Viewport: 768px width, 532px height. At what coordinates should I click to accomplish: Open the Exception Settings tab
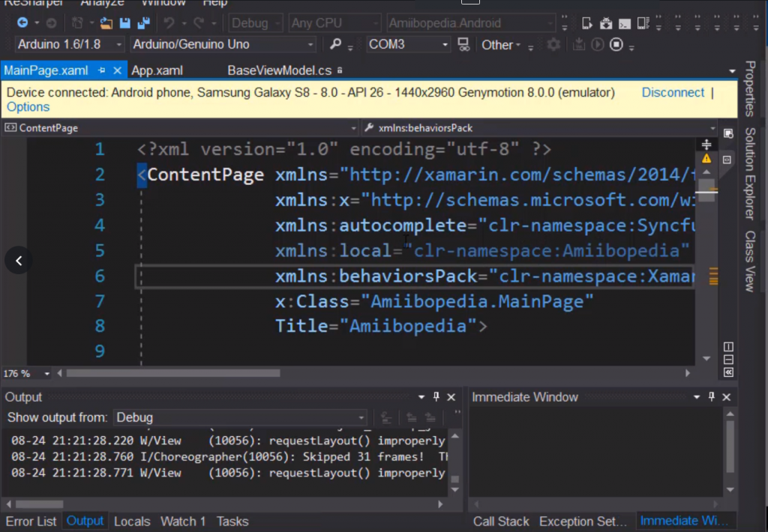click(x=583, y=522)
